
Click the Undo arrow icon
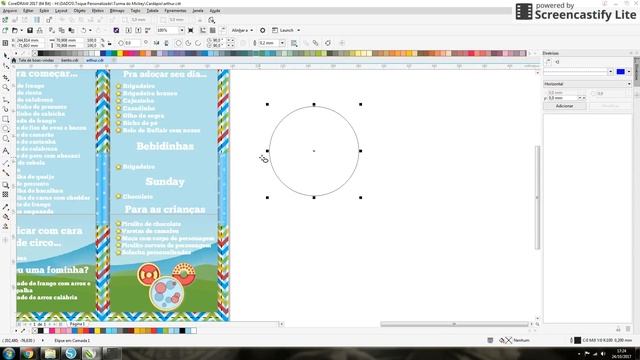[x=84, y=30]
